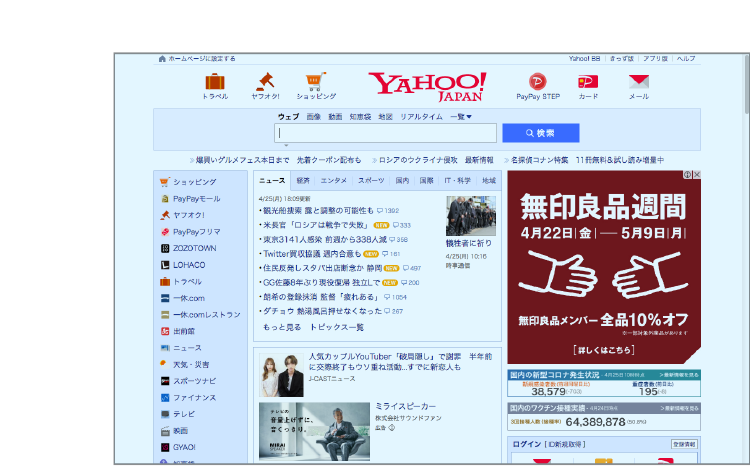Click the home icon beside ホームページに設定する
Image resolution: width=750 pixels, height=466 pixels.
coord(162,59)
